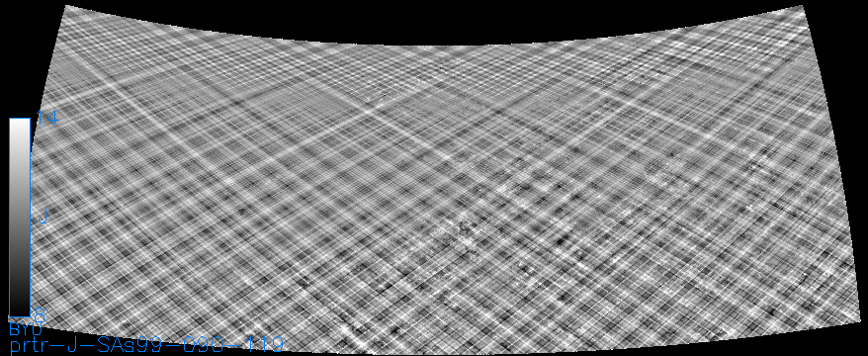Click the J midpoint label beside colorbar

coord(43,218)
